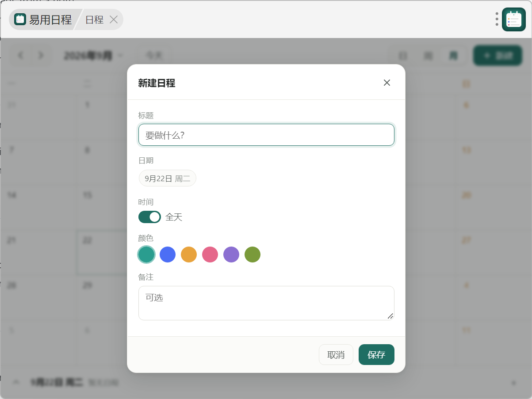Click the 标题 input field
532x399 pixels.
tap(266, 135)
